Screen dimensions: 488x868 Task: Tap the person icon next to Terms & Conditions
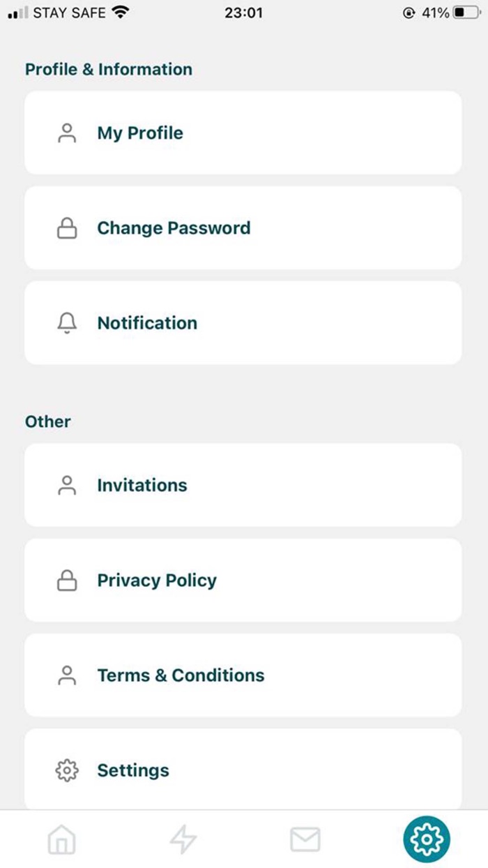click(x=67, y=675)
